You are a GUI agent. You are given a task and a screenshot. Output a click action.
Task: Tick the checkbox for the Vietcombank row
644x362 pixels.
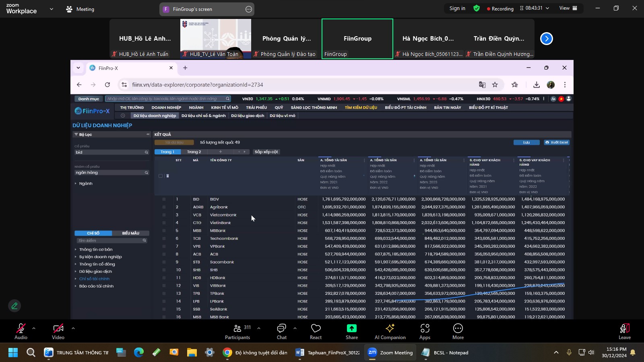[x=164, y=215]
